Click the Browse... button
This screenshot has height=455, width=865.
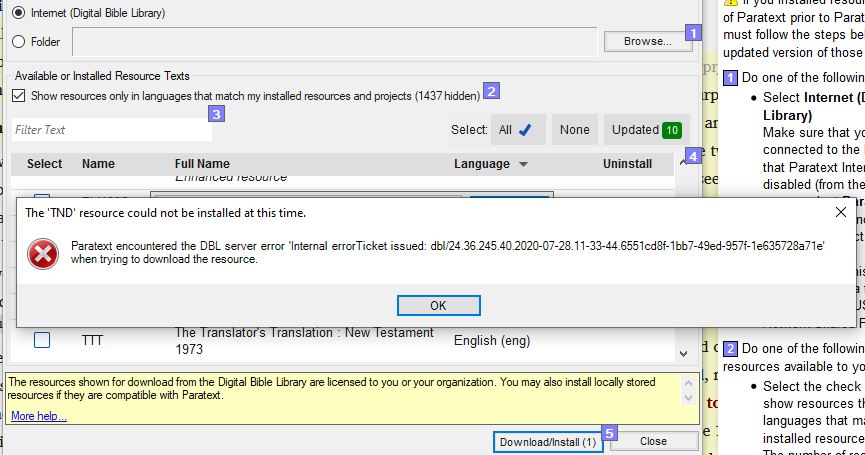pos(648,41)
